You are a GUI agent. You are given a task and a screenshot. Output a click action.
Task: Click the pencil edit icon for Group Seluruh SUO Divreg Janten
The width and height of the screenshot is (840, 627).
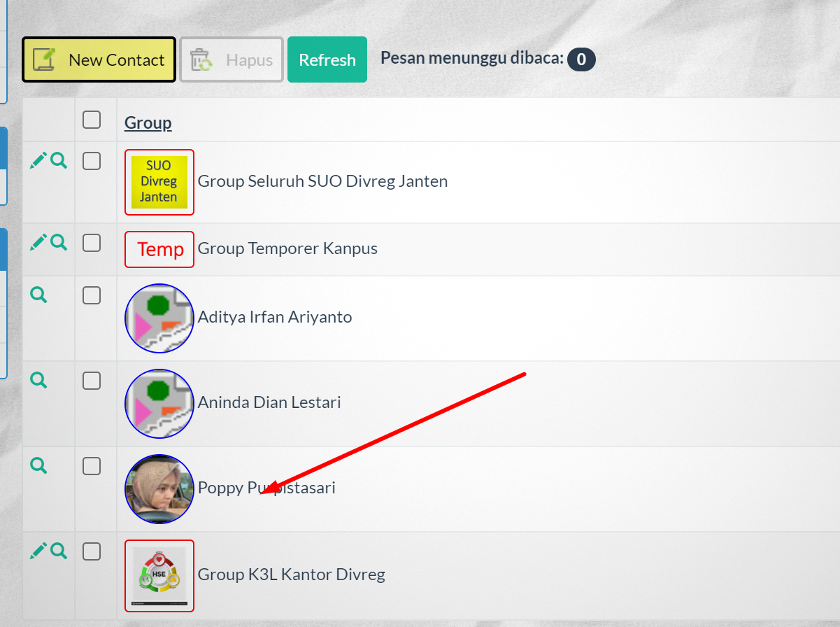coord(38,161)
